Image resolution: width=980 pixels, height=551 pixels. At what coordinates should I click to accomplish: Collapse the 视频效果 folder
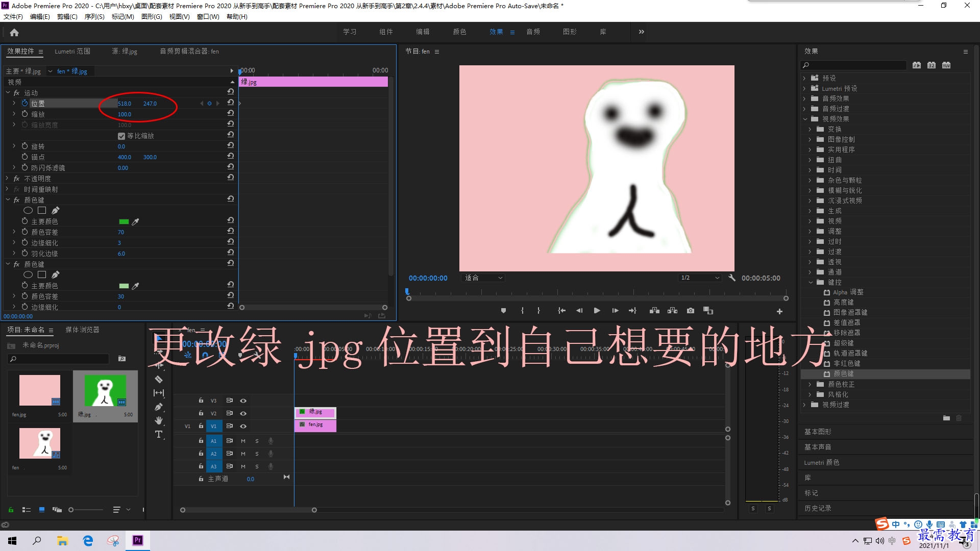(x=805, y=119)
